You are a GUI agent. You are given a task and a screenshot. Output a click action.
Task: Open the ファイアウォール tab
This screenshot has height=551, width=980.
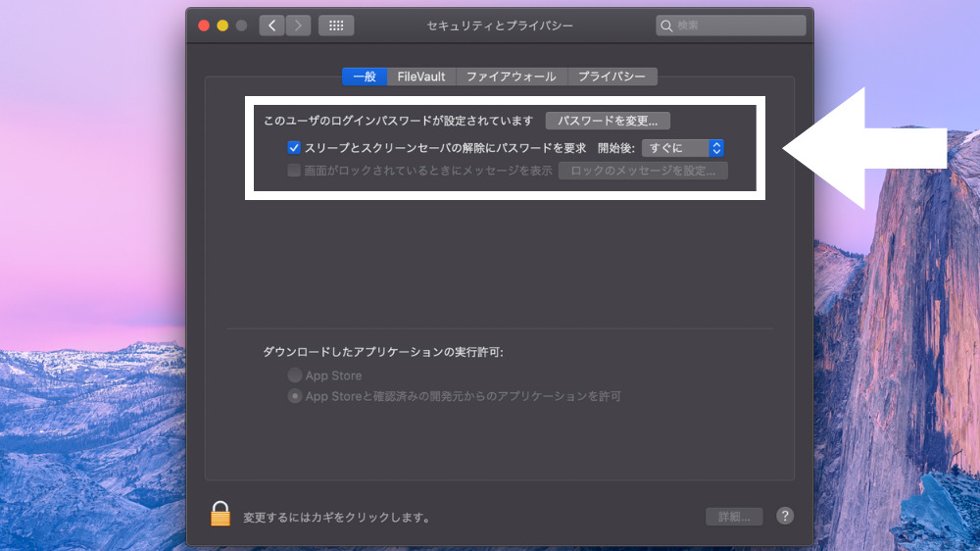click(x=512, y=76)
